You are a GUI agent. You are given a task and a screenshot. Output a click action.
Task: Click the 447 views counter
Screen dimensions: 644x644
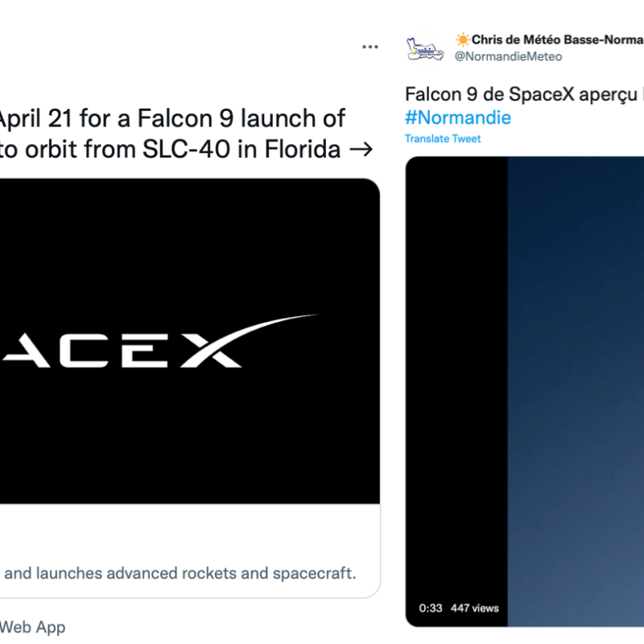point(475,608)
